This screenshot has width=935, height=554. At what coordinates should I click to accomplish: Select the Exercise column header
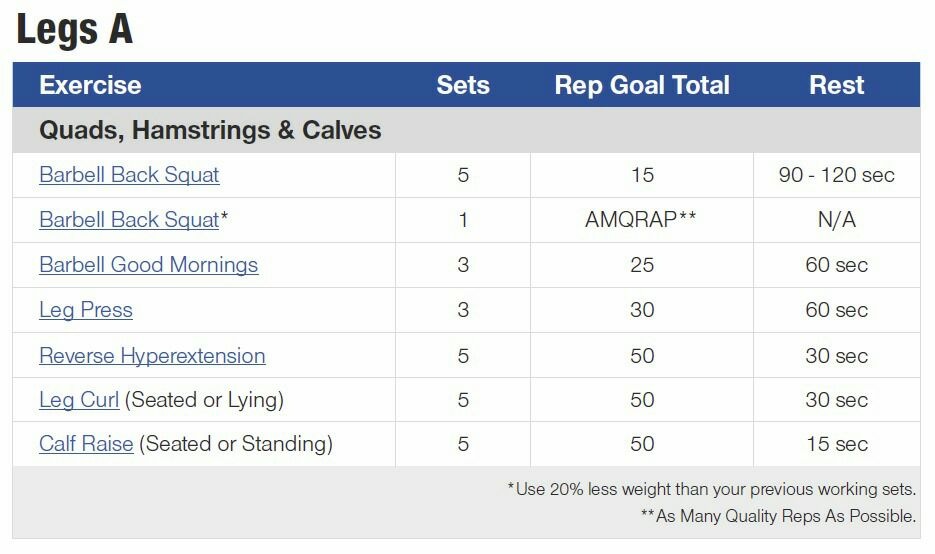click(x=90, y=85)
